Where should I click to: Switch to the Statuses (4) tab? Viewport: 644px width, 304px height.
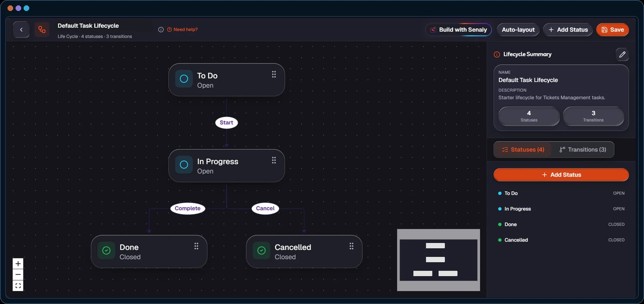pos(523,150)
